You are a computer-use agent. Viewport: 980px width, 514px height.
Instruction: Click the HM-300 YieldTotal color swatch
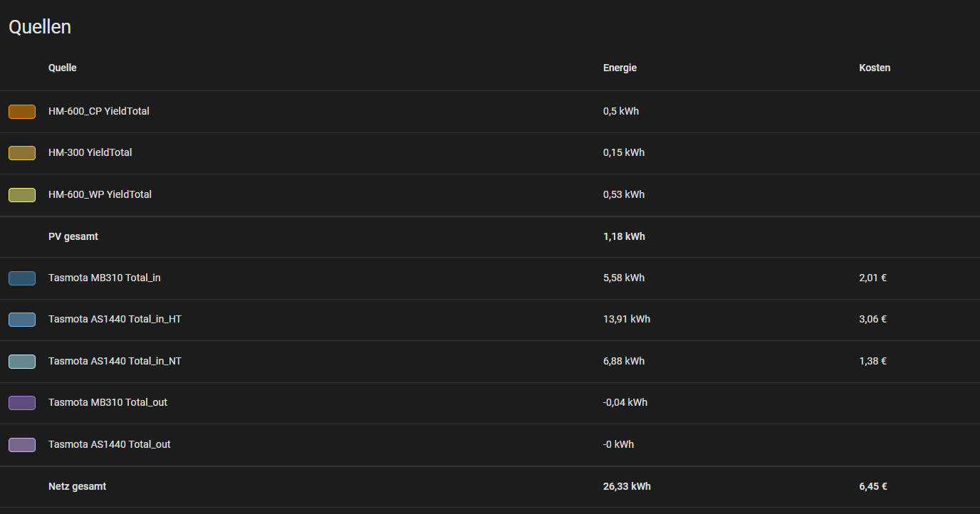(22, 153)
